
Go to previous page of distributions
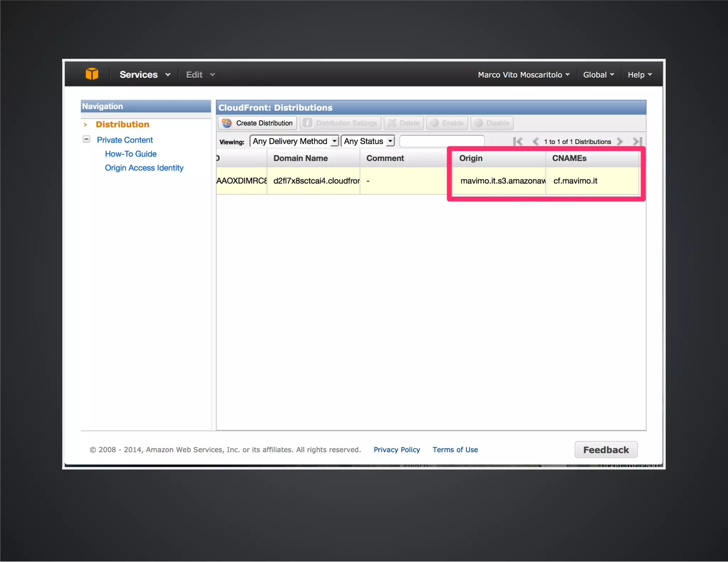pos(535,141)
